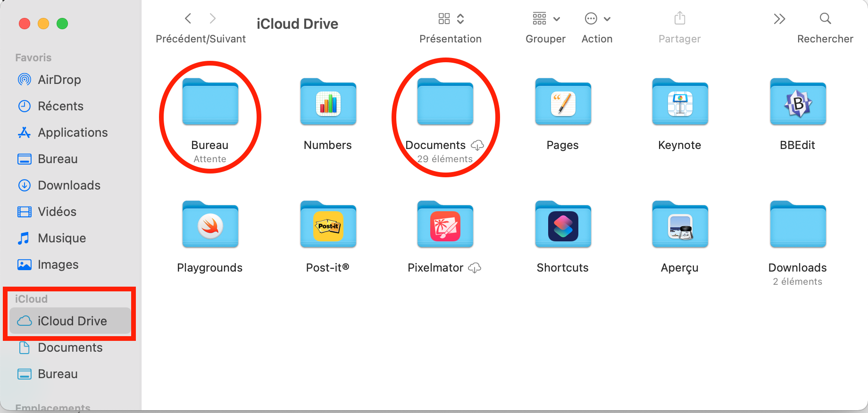Viewport: 868px width, 413px height.
Task: Click the Rechercher search button
Action: coord(825,19)
